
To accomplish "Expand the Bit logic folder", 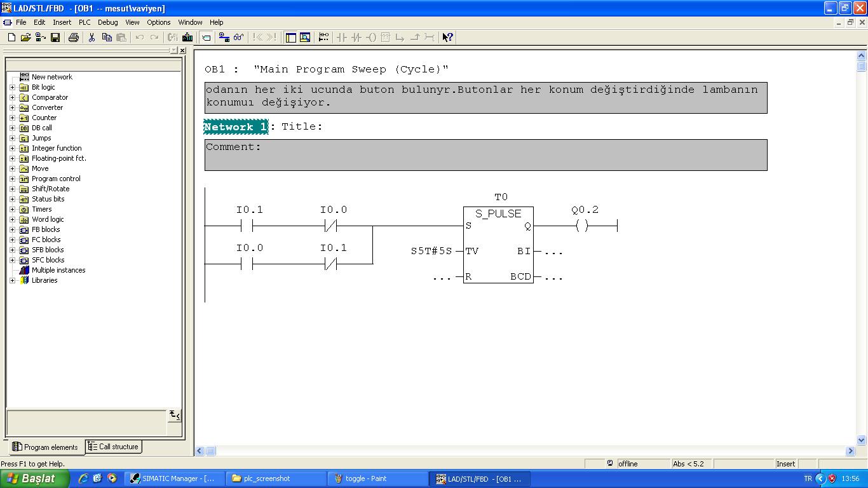I will click(x=12, y=87).
